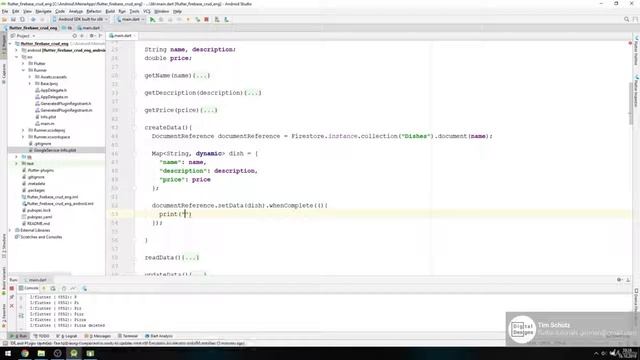Image resolution: width=640 pixels, height=360 pixels.
Task: Click the green Run button in toolbar
Action: (x=152, y=19)
